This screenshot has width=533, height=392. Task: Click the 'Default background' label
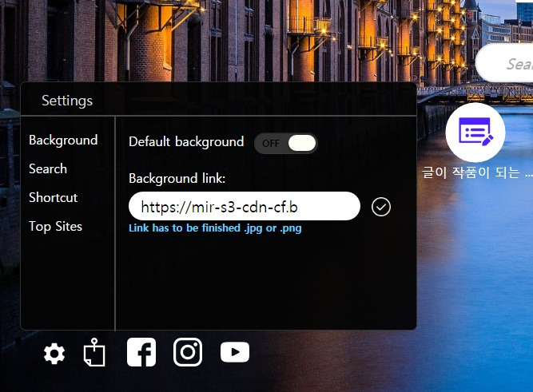coord(186,142)
